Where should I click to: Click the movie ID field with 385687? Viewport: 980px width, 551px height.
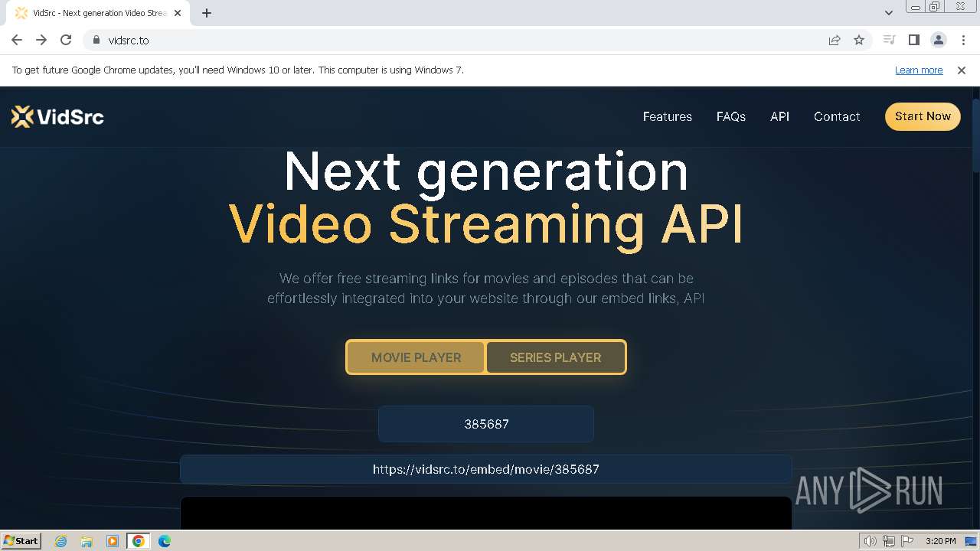pos(486,424)
